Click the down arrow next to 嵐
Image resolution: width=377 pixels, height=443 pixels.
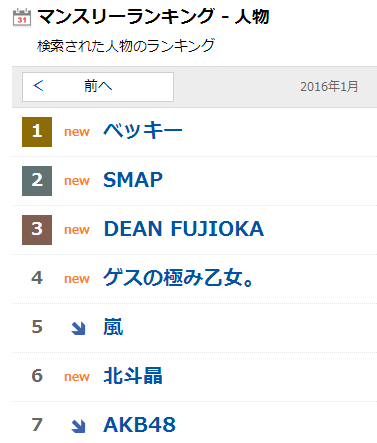click(x=78, y=328)
